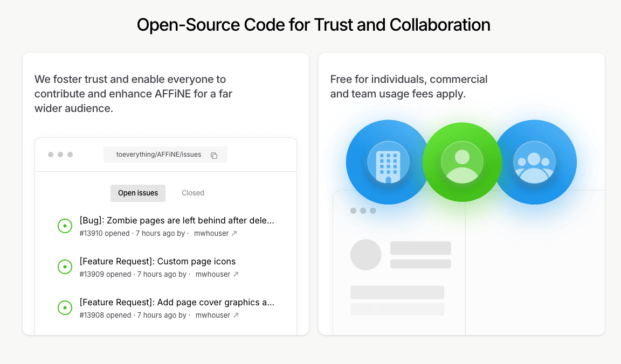The height and width of the screenshot is (364, 621).
Task: Switch to the Open issues tab
Action: click(x=138, y=193)
